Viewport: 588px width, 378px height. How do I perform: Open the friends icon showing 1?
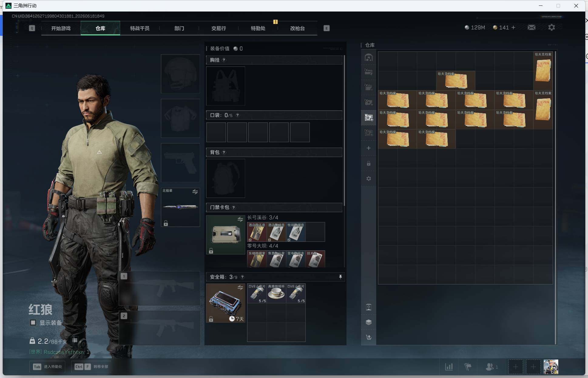492,367
